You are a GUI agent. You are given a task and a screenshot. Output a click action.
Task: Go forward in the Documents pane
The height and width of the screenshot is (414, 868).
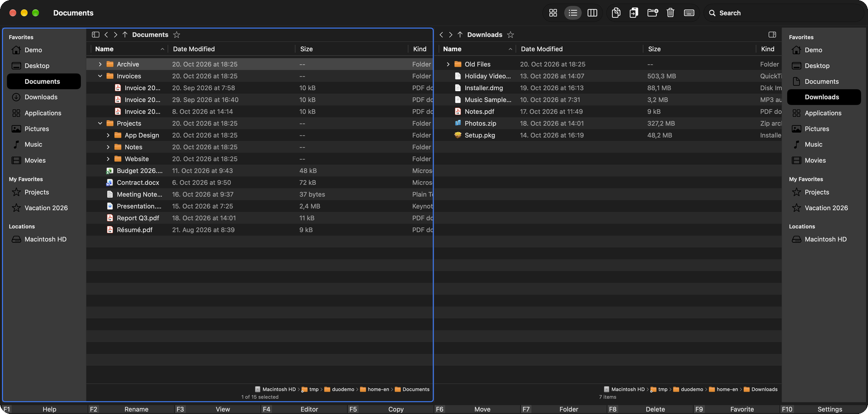(x=116, y=35)
